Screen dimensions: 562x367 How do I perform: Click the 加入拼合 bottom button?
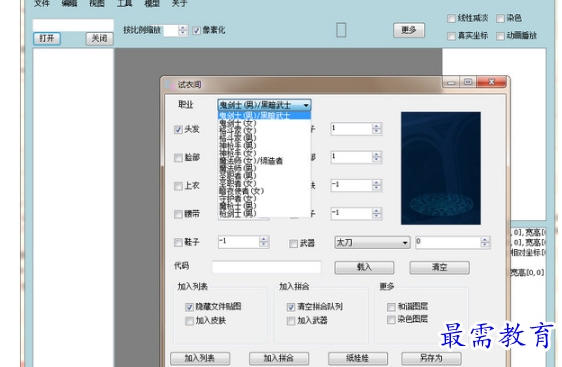[x=279, y=358]
